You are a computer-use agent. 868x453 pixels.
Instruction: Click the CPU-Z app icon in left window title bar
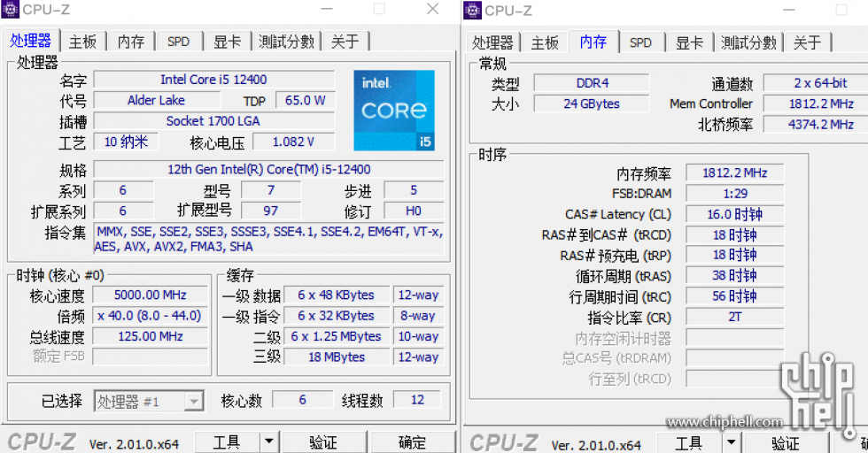click(10, 10)
